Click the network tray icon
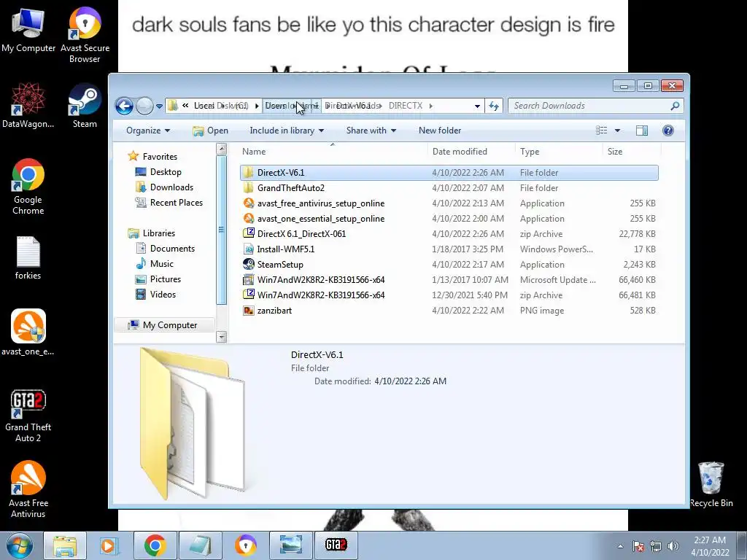 (656, 546)
